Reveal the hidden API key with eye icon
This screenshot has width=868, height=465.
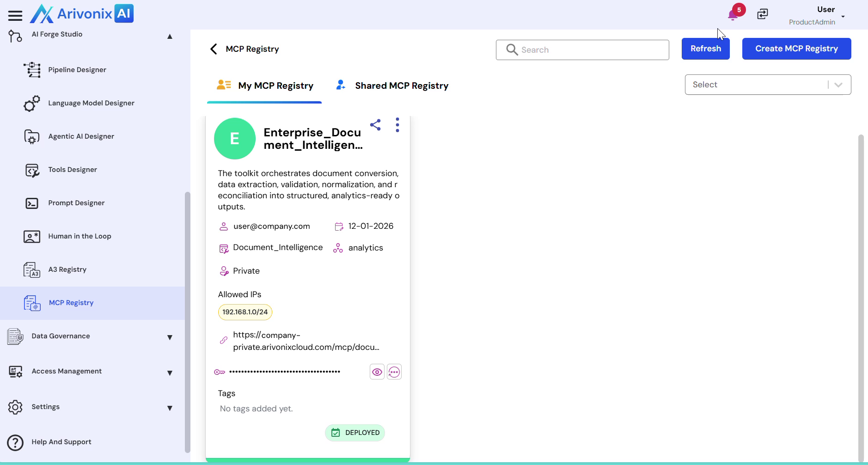coord(377,372)
